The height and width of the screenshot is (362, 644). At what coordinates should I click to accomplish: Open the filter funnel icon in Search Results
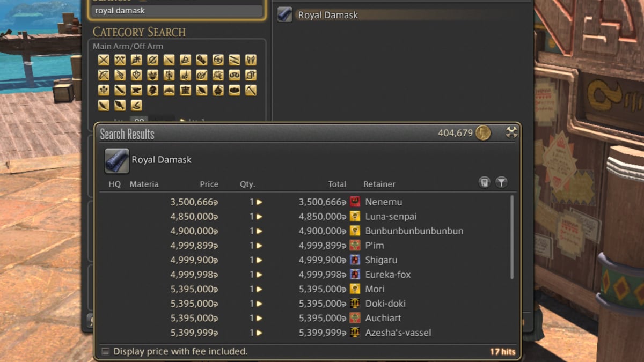coord(501,182)
